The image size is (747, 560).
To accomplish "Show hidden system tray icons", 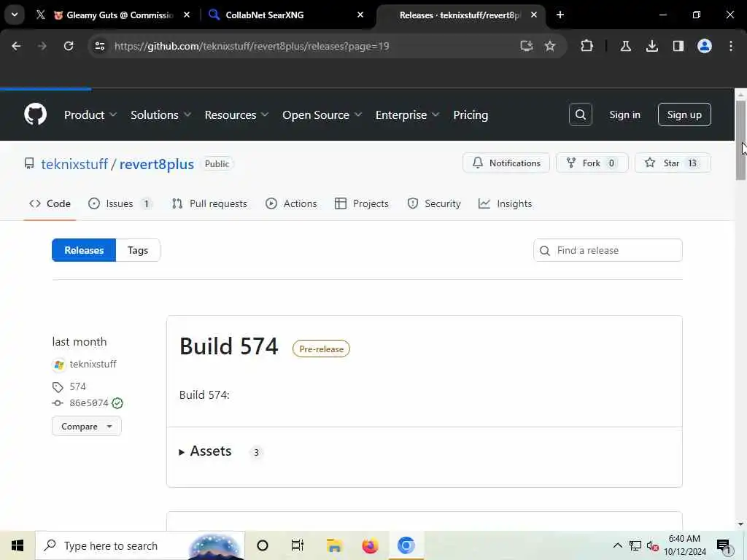I will pos(617,545).
